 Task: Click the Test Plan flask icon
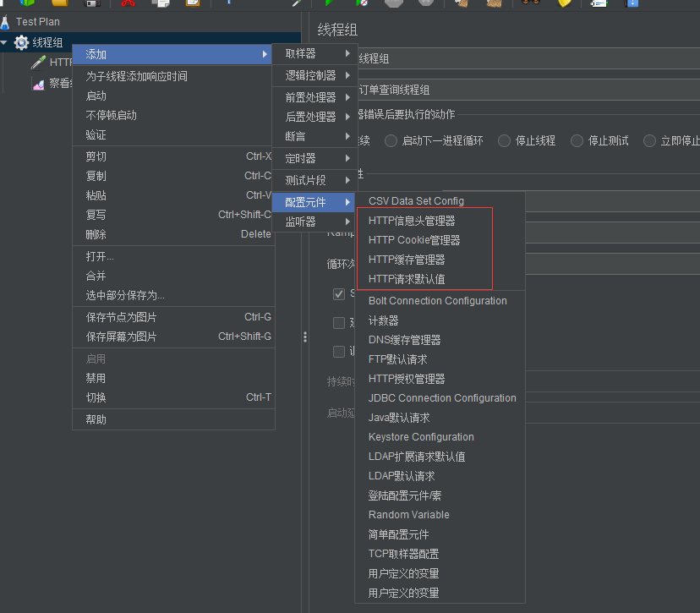tap(5, 22)
